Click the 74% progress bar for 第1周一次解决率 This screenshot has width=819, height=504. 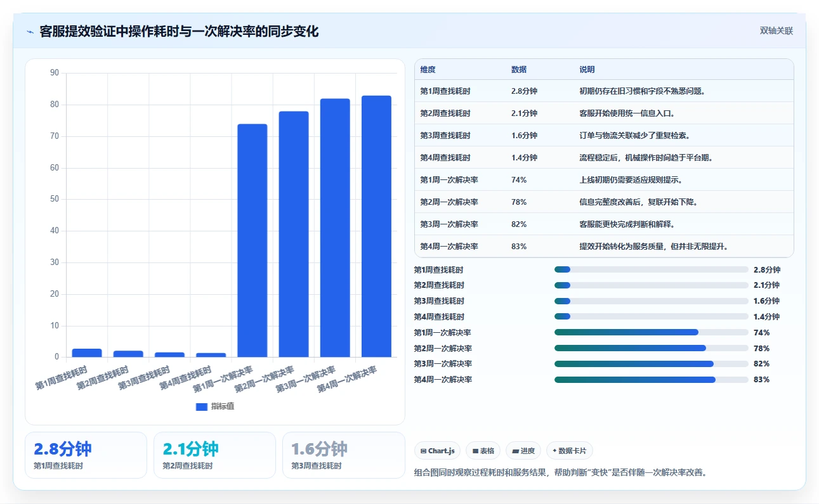pyautogui.click(x=652, y=332)
